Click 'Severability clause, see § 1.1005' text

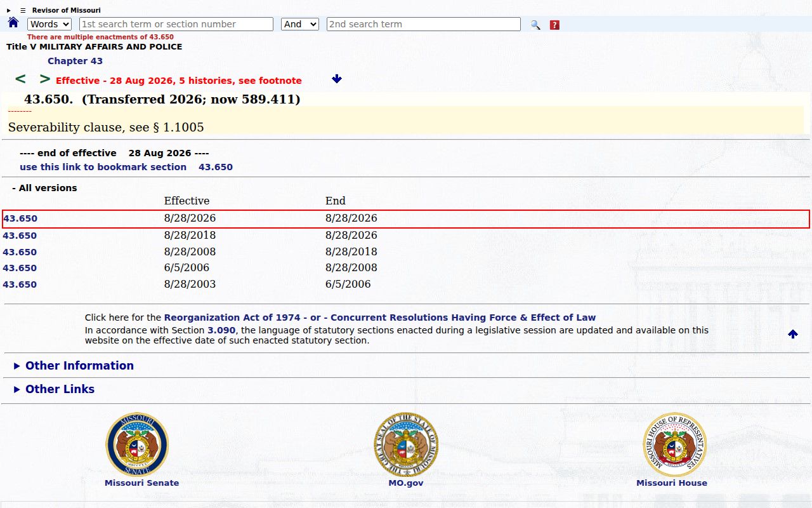(106, 127)
